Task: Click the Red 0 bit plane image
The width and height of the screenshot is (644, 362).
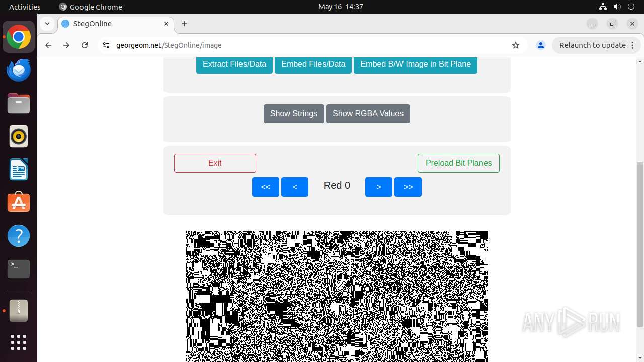Action: coord(337,296)
